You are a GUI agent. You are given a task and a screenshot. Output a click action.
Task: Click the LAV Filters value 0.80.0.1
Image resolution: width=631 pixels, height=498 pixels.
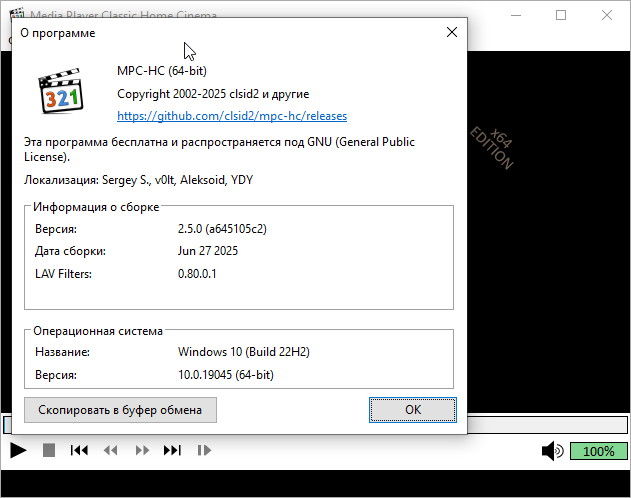(197, 274)
